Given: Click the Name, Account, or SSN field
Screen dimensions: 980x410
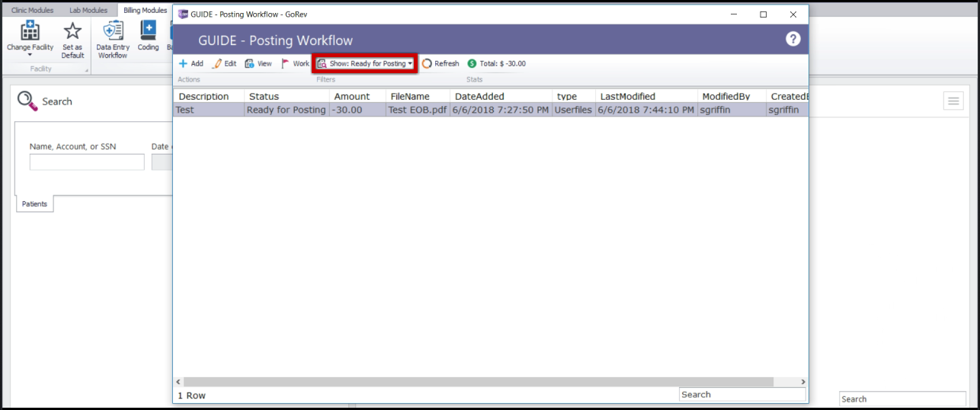Looking at the screenshot, I should (87, 162).
